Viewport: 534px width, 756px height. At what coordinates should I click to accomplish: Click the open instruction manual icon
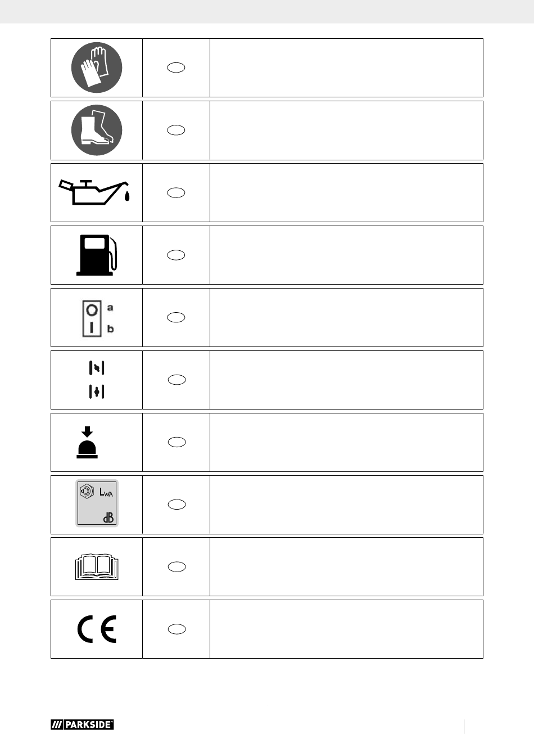pos(97,567)
